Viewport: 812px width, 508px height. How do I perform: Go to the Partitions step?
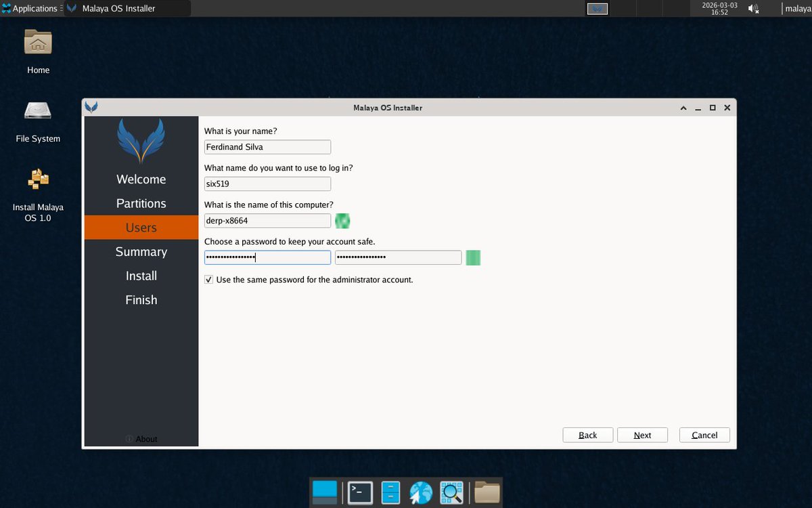141,203
